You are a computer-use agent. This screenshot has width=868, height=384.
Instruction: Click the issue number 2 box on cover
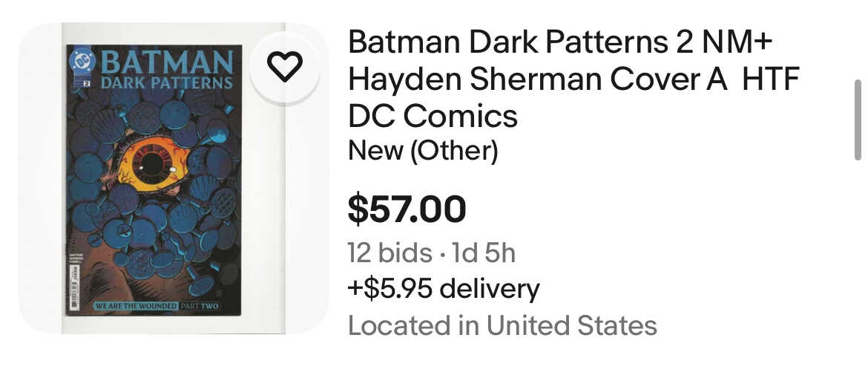[x=86, y=84]
